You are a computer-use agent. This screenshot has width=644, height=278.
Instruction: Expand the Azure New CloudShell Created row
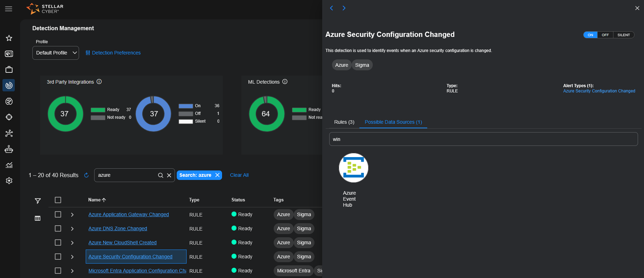[x=72, y=243]
